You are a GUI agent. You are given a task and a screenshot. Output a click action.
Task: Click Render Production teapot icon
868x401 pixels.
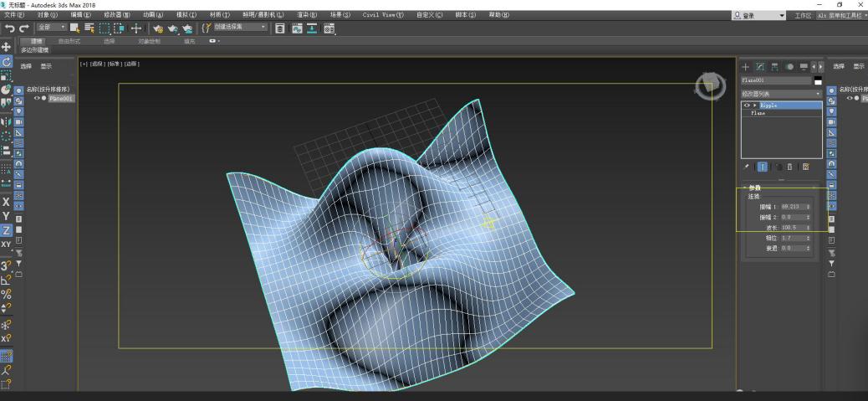tap(188, 28)
